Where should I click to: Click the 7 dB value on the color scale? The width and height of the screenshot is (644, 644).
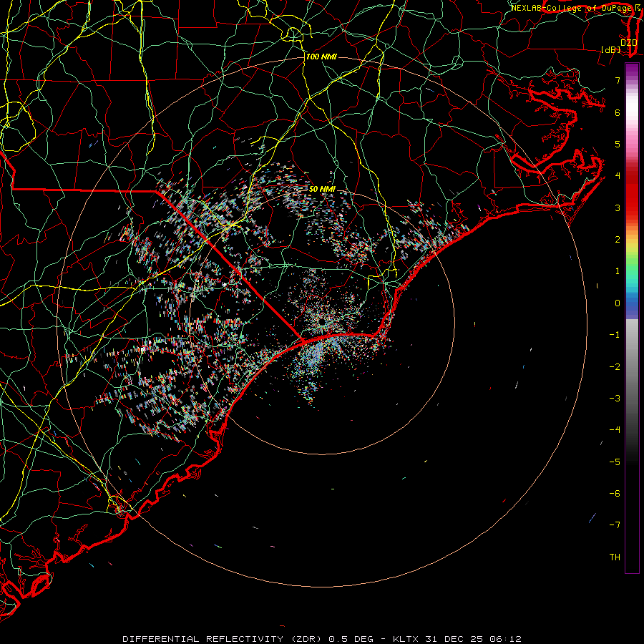(x=618, y=80)
